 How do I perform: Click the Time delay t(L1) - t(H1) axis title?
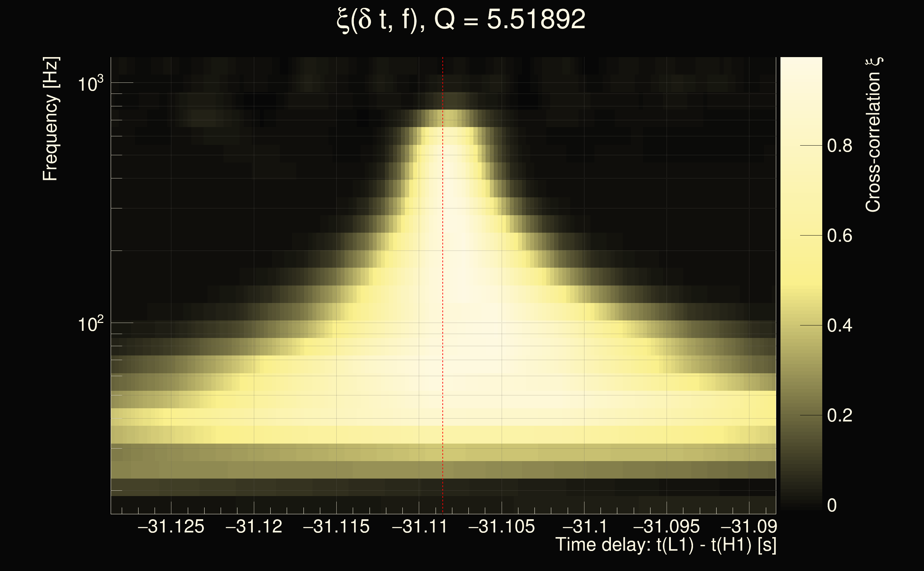[x=666, y=545]
